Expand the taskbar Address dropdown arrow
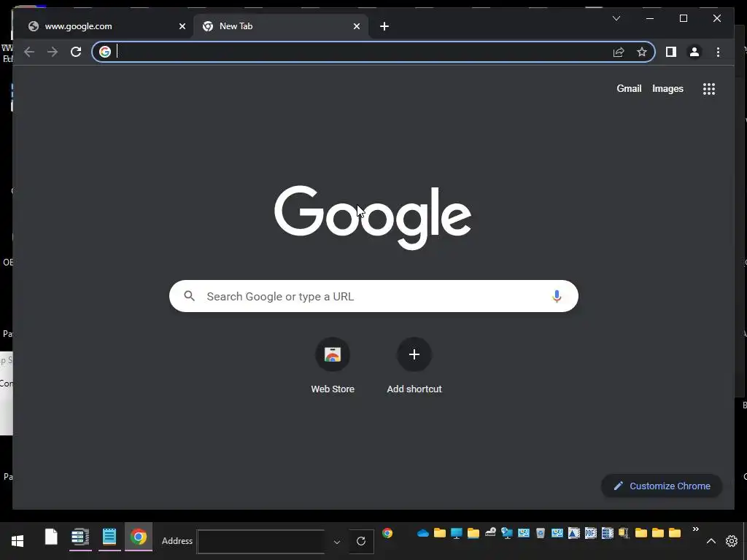Viewport: 747px width, 560px height. (x=337, y=542)
